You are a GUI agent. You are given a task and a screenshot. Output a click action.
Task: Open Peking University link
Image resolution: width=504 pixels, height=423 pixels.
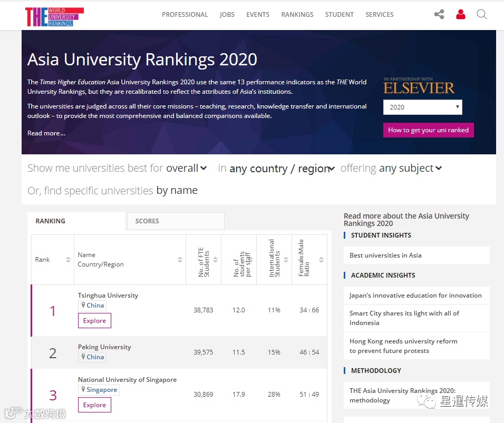[104, 347]
